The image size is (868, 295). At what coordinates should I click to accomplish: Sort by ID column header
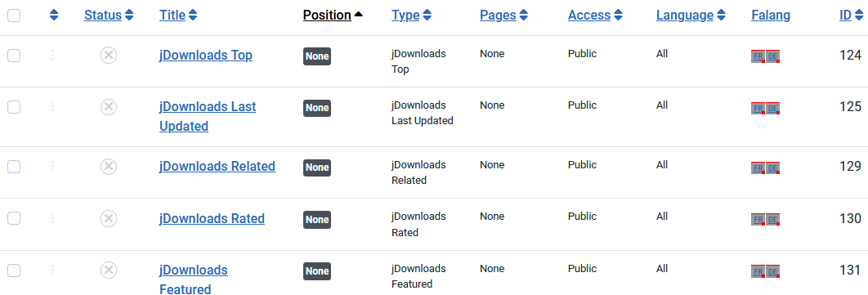(x=850, y=16)
